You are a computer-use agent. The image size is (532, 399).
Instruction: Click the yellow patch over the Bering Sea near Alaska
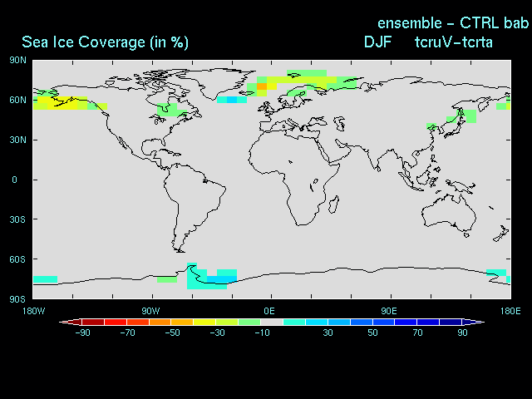[x=63, y=103]
